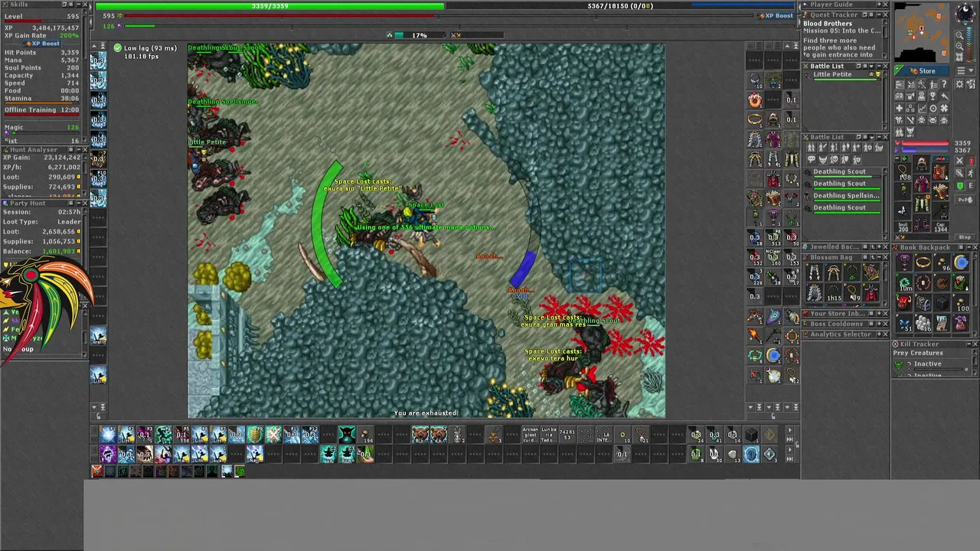Click the XP Boost button in Skills panel
The image size is (980, 551).
coord(42,44)
